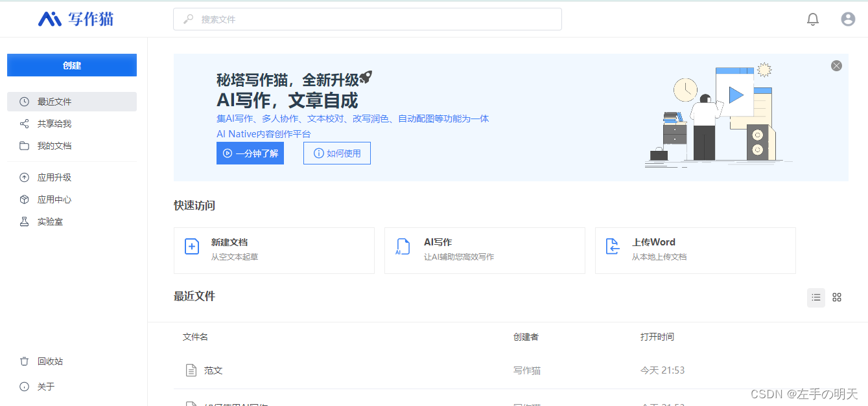Click the cube icon beside 应用中心

pyautogui.click(x=25, y=199)
